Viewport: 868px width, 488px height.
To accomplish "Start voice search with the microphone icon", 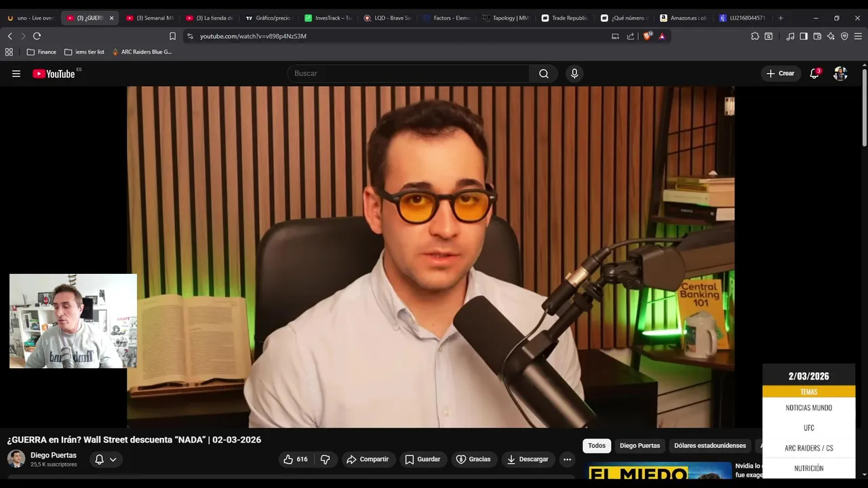I will coord(574,73).
